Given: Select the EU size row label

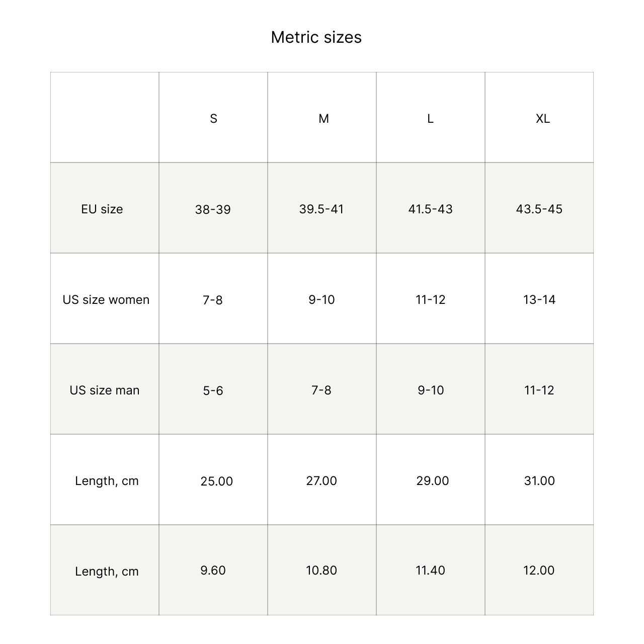Looking at the screenshot, I should [102, 209].
